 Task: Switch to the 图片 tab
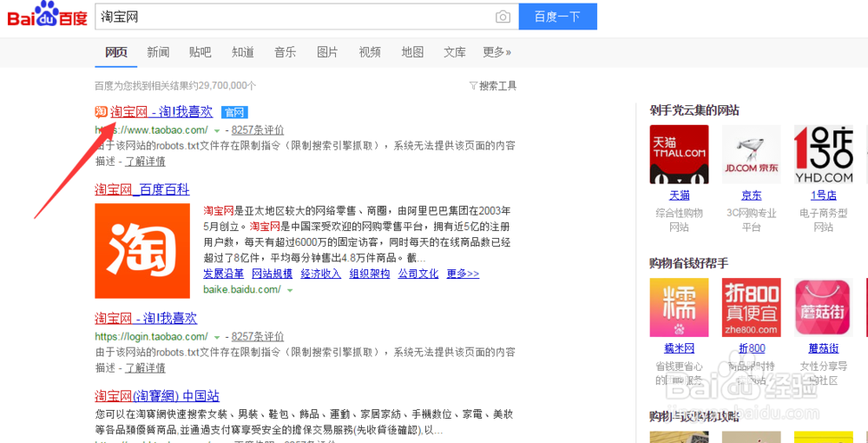pos(327,52)
